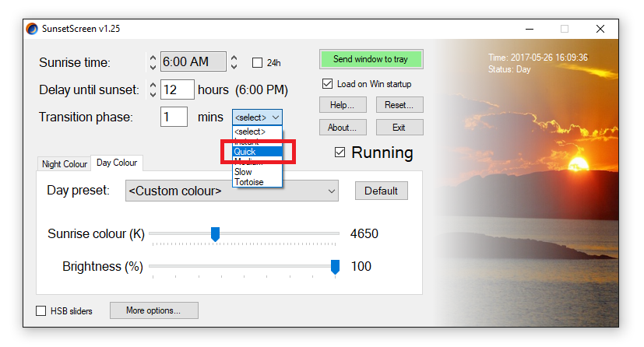The height and width of the screenshot is (347, 644).
Task: Choose Tortoise from the transition list
Action: [x=257, y=182]
